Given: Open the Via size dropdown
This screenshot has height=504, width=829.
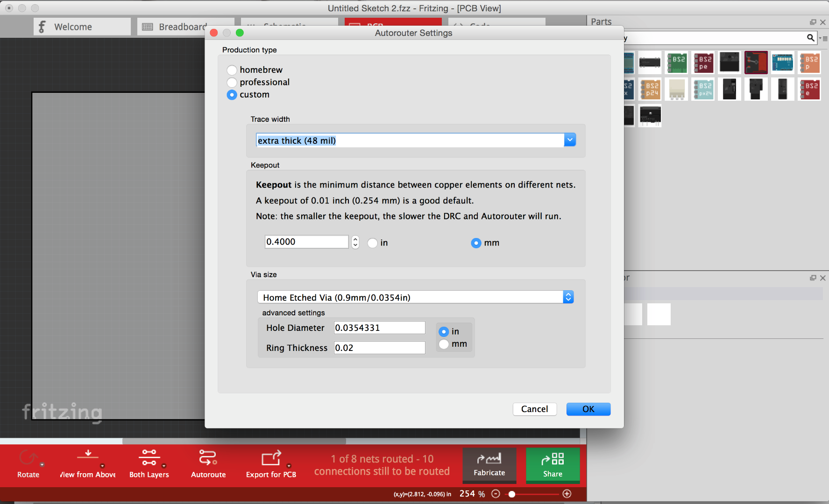Looking at the screenshot, I should (x=568, y=297).
